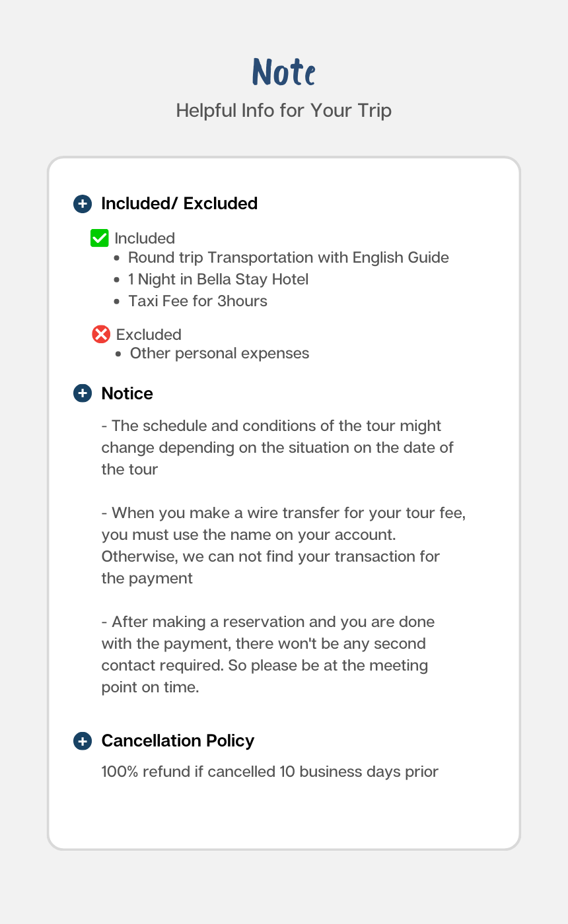Click the Included label text
Image resolution: width=568 pixels, height=924 pixels.
tap(145, 238)
